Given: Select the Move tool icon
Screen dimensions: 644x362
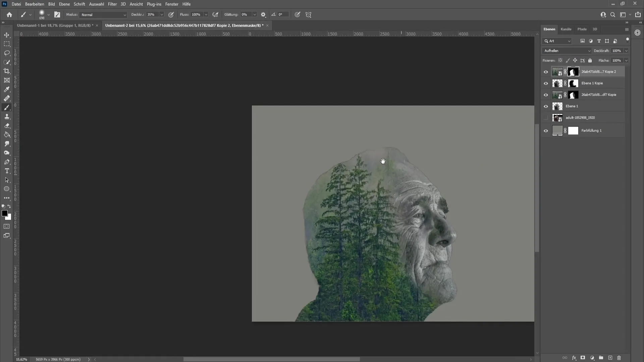Looking at the screenshot, I should [x=7, y=35].
